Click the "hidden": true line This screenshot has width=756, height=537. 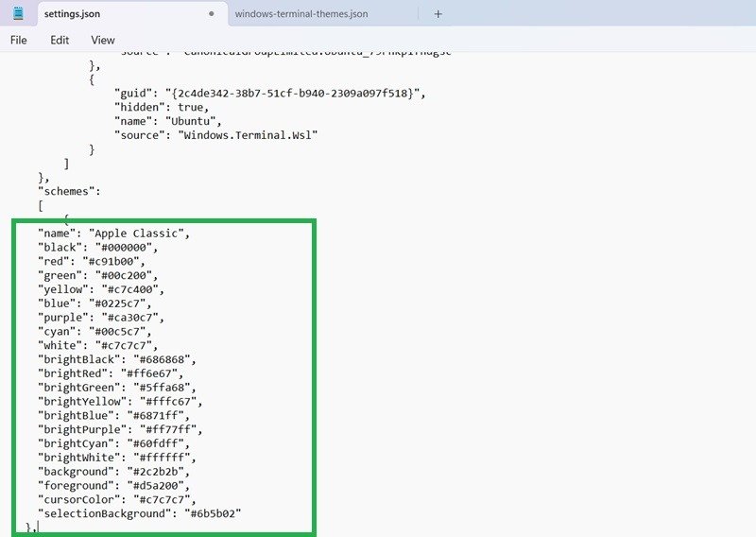point(162,107)
